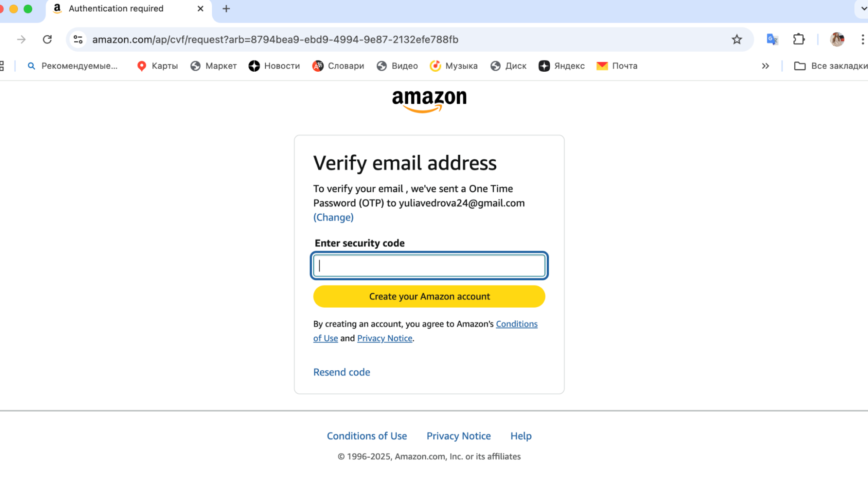Click the profile avatar icon
The height and width of the screenshot is (495, 868).
tap(837, 40)
